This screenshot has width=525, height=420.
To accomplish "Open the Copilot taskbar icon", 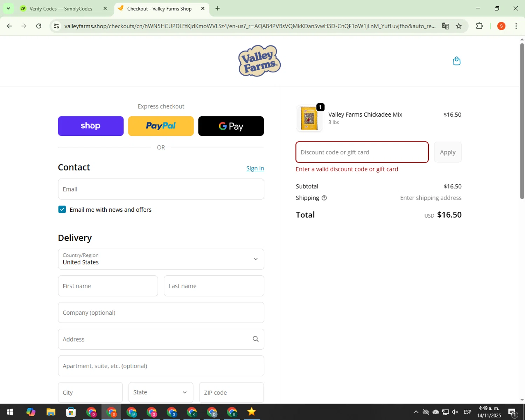I will click(x=31, y=412).
